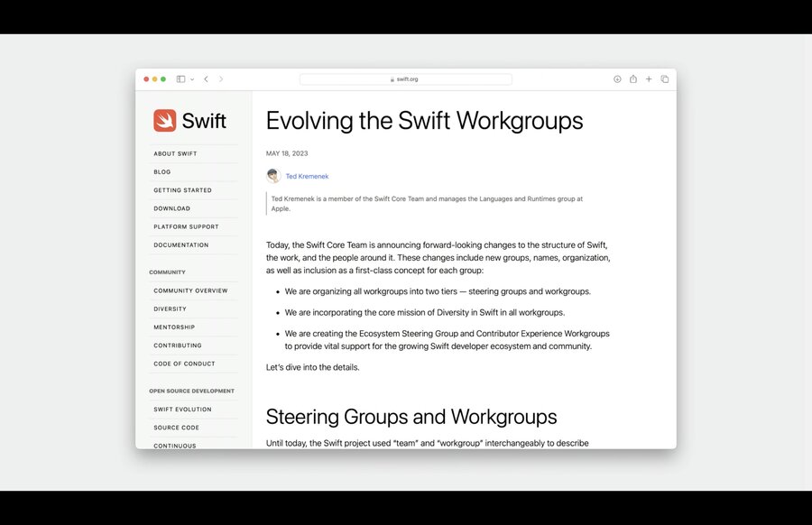Click the Swift logo
The height and width of the screenshot is (525, 812).
pos(189,121)
